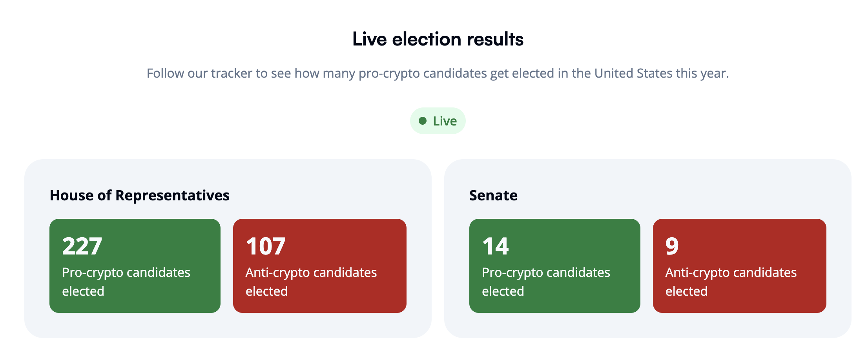Click the 14 count in the Senate card

coord(495,246)
